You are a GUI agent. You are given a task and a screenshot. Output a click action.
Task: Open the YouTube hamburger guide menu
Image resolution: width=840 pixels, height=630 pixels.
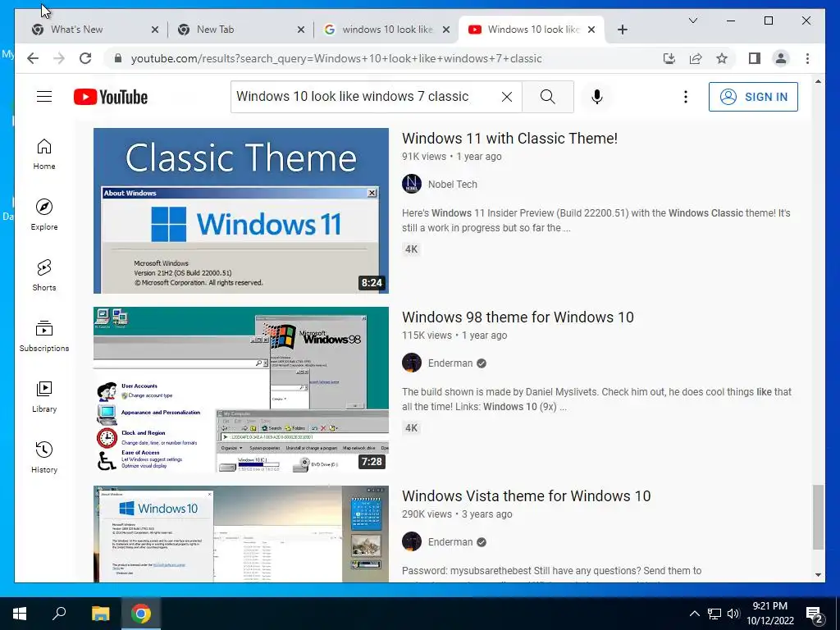tap(44, 97)
